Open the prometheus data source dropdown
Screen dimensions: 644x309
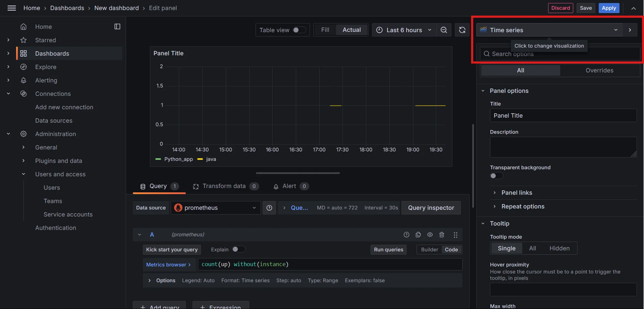pyautogui.click(x=216, y=208)
